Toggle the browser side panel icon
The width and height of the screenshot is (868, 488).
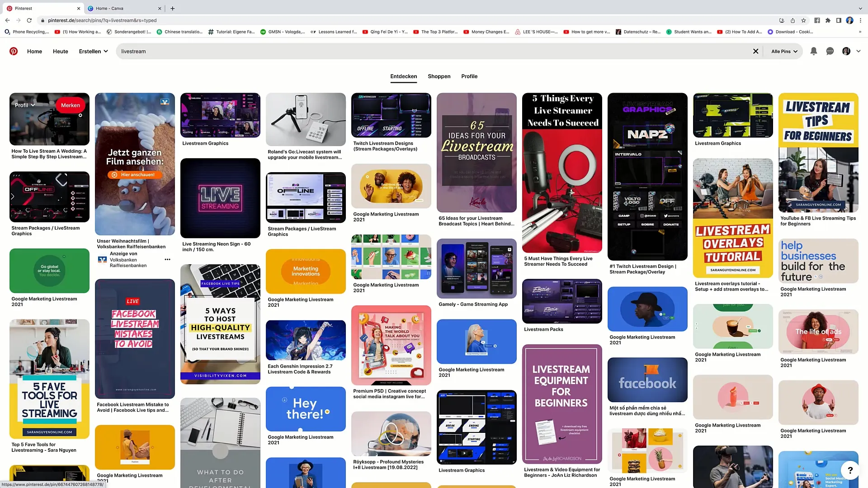pyautogui.click(x=839, y=20)
